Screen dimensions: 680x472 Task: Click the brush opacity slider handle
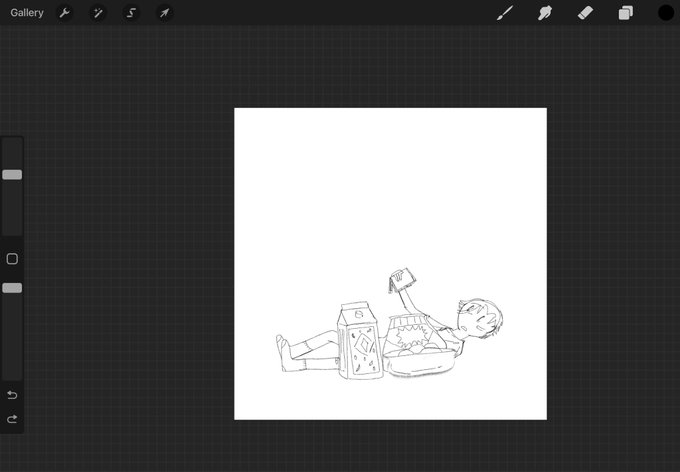pyautogui.click(x=12, y=288)
